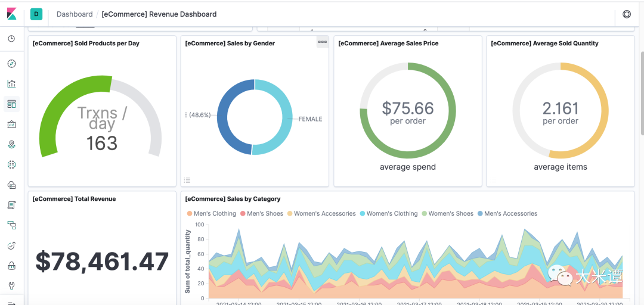Screen dimensions: 644x305
Task: Open Discover via the compass icon
Action: pos(11,64)
